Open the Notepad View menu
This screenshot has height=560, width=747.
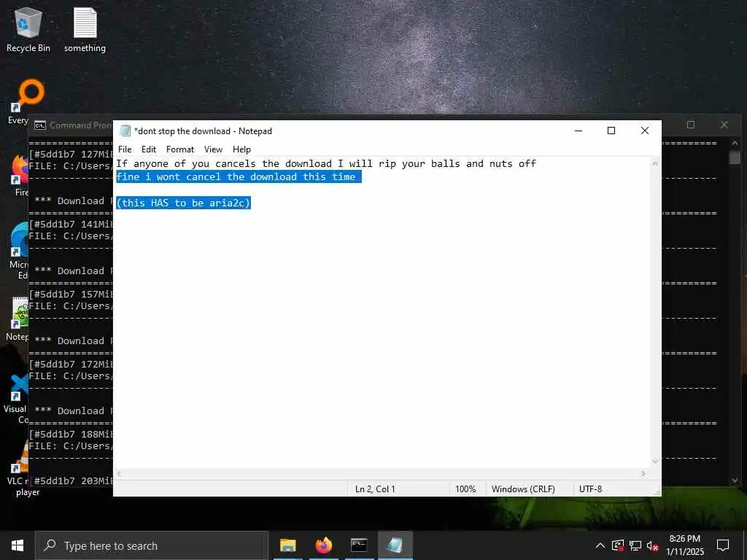(213, 149)
